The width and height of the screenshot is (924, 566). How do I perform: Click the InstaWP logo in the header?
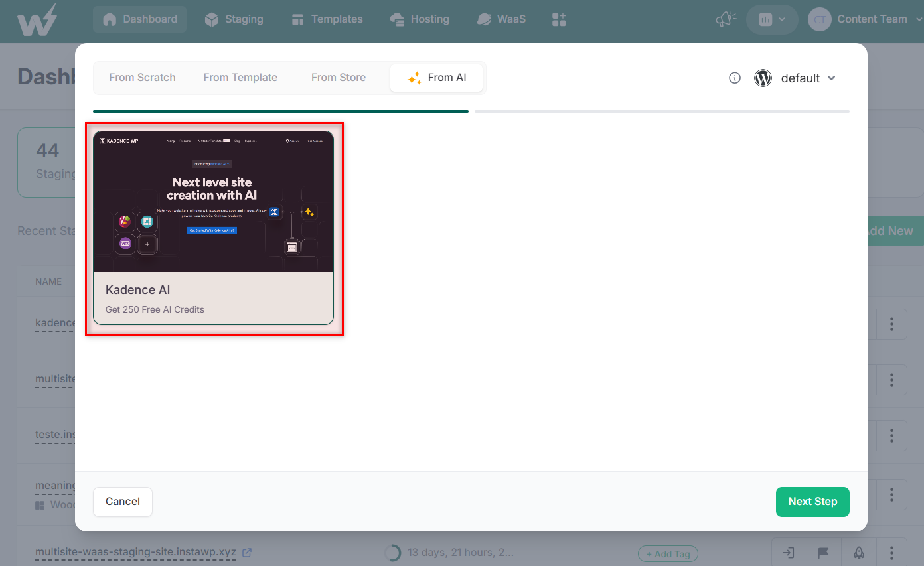point(37,20)
